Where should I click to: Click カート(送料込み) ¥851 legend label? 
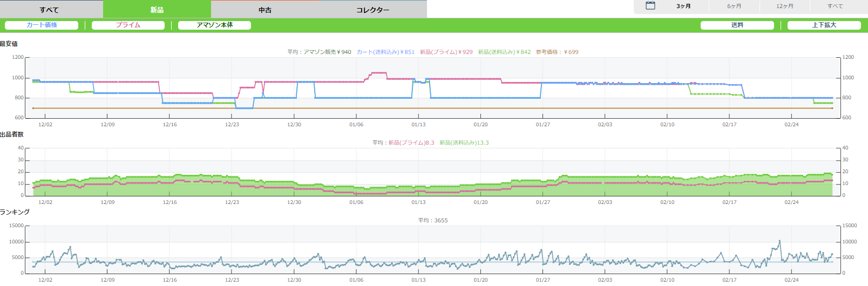385,52
